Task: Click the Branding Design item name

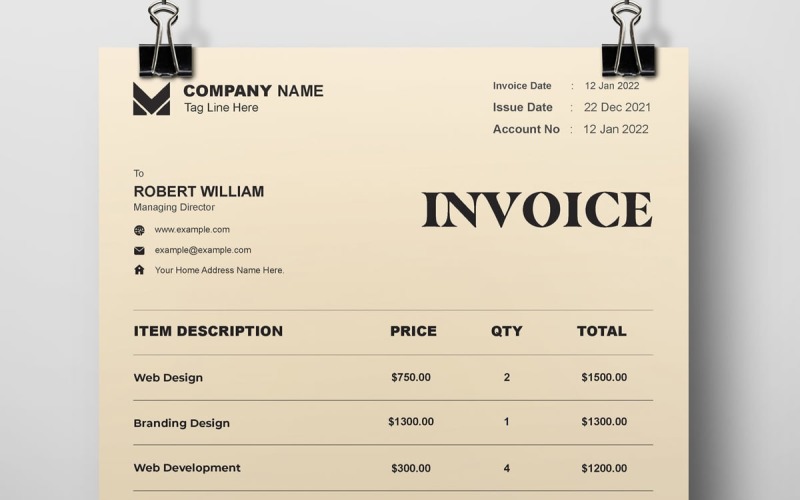Action: pos(182,423)
